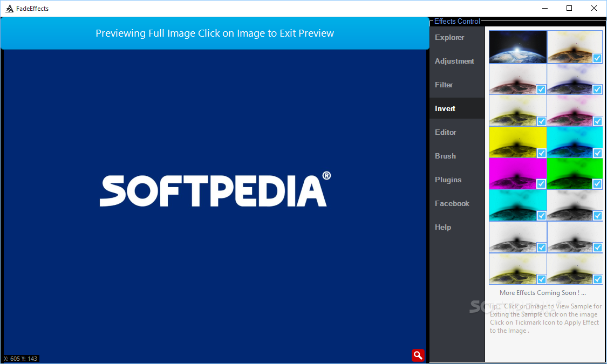Viewport: 607px width, 364px height.
Task: Apply the pink-tinted white inverted effect tickmark
Action: point(597,121)
